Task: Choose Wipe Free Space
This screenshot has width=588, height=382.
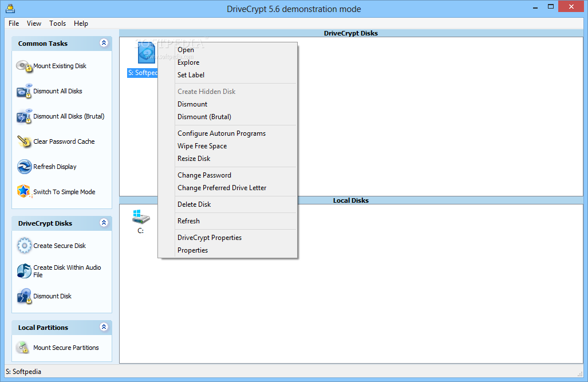Action: coord(228,146)
